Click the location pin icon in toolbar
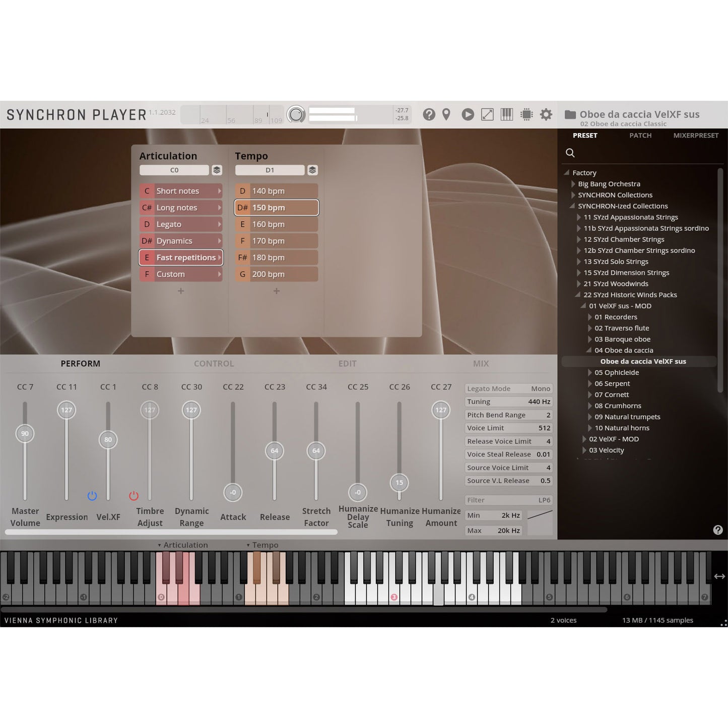This screenshot has width=728, height=728. point(446,115)
